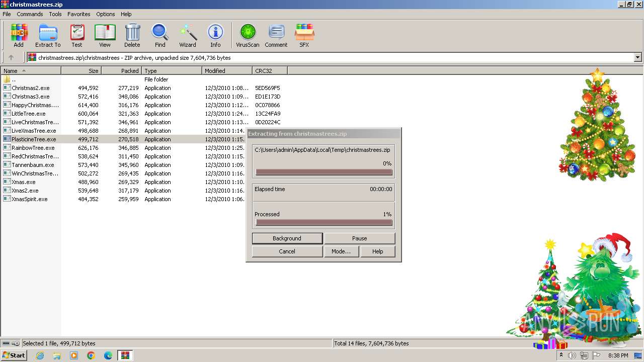
Task: Select Xmas2.exe file row
Action: tap(124, 191)
